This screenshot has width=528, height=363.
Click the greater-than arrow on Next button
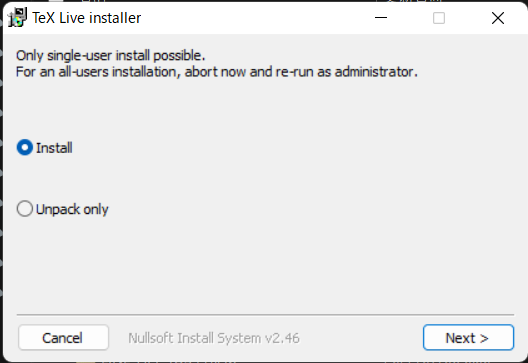pos(484,338)
